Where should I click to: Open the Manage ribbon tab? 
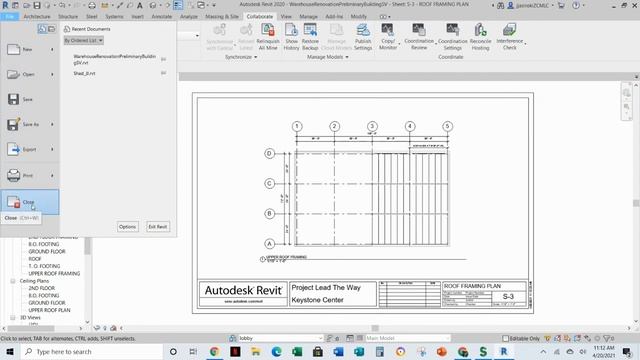click(x=308, y=17)
